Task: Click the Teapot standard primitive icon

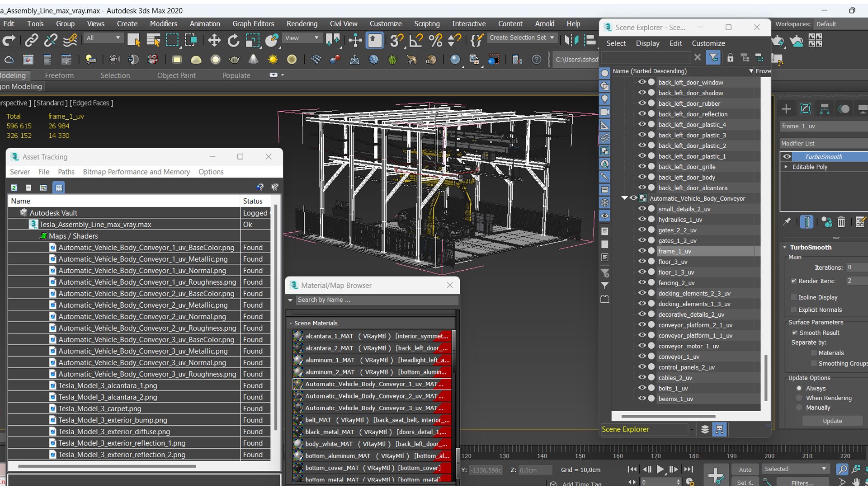Action: (234, 60)
